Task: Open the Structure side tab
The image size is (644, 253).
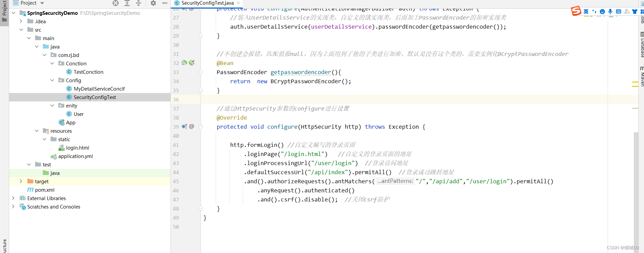Action: (x=4, y=245)
